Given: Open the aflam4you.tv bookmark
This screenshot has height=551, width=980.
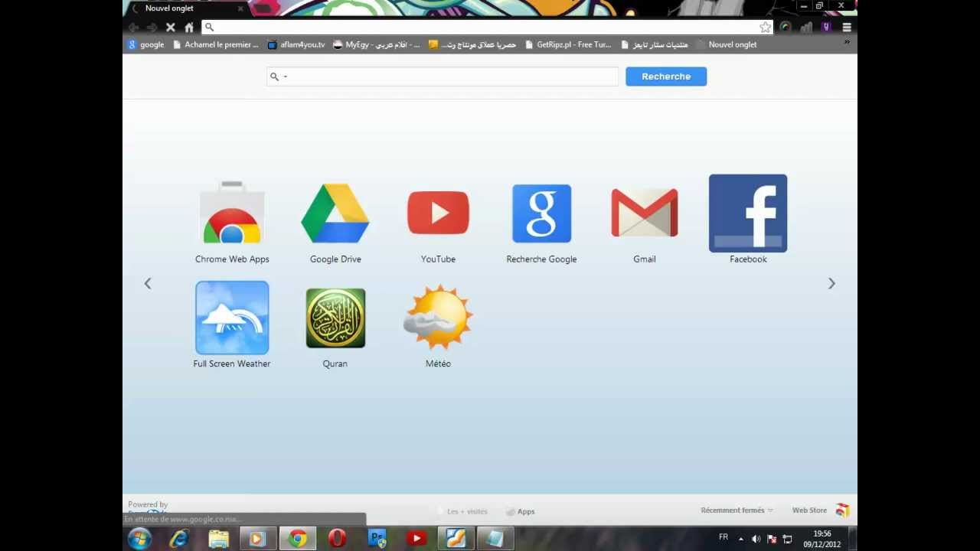Looking at the screenshot, I should 296,44.
